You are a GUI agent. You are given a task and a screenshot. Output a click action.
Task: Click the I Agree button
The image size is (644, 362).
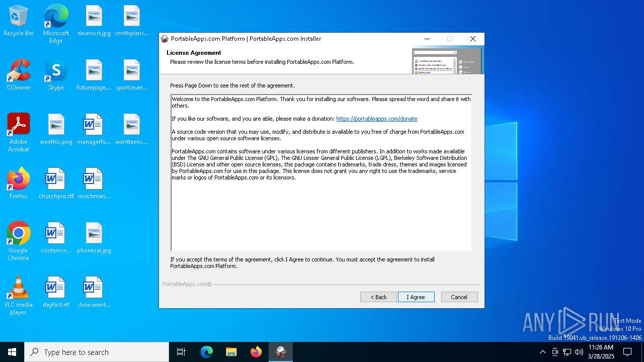click(x=416, y=297)
